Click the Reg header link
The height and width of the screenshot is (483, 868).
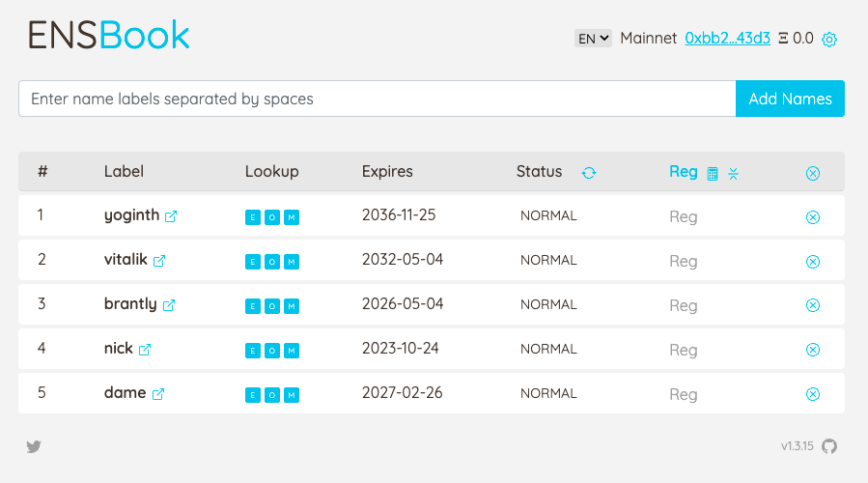684,172
